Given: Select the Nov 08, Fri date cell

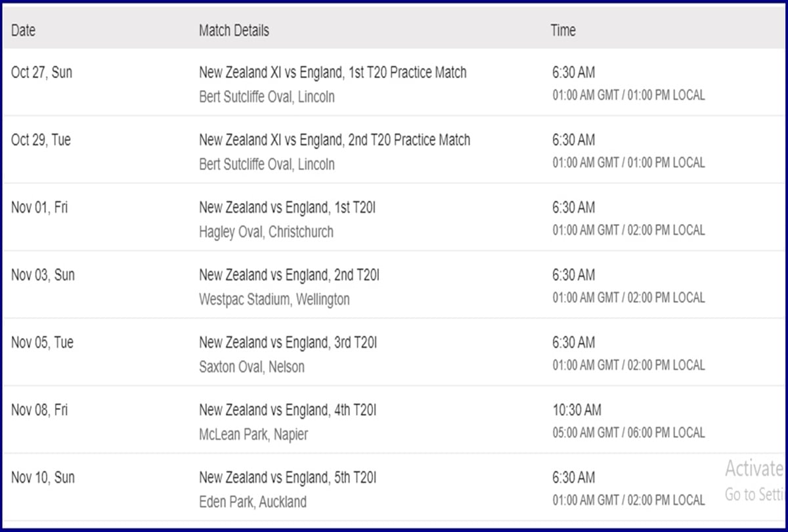Looking at the screenshot, I should 39,410.
